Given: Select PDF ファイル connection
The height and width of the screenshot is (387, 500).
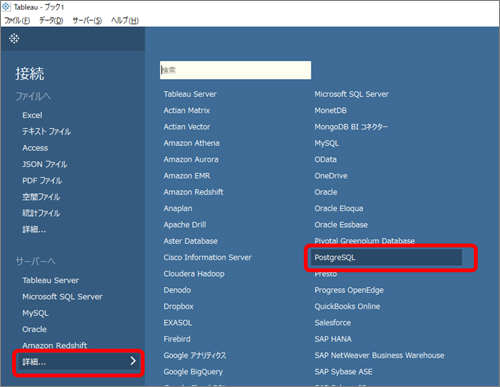Looking at the screenshot, I should point(42,181).
